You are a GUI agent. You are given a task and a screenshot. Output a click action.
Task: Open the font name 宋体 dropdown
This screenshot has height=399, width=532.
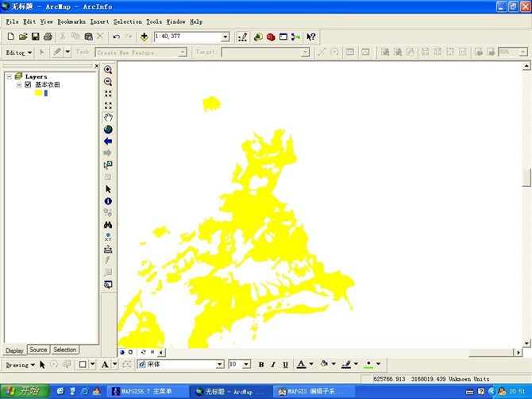coord(220,364)
